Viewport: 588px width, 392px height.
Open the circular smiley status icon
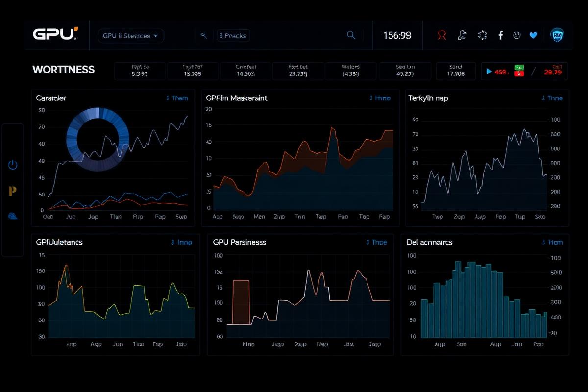click(517, 35)
